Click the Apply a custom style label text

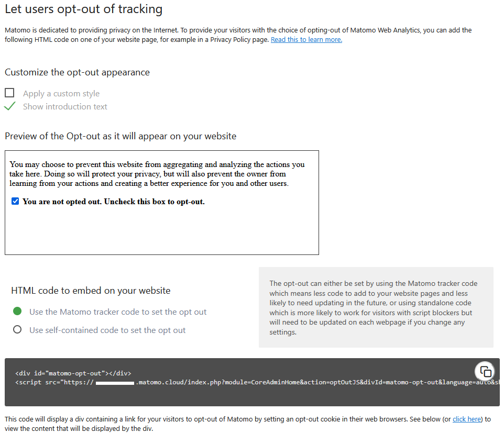click(61, 94)
